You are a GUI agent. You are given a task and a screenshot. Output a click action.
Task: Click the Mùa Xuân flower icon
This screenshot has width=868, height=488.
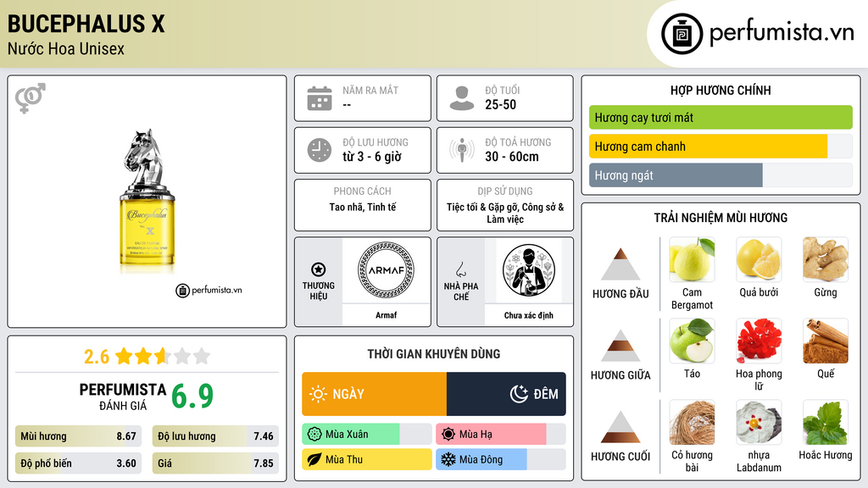[x=314, y=434]
